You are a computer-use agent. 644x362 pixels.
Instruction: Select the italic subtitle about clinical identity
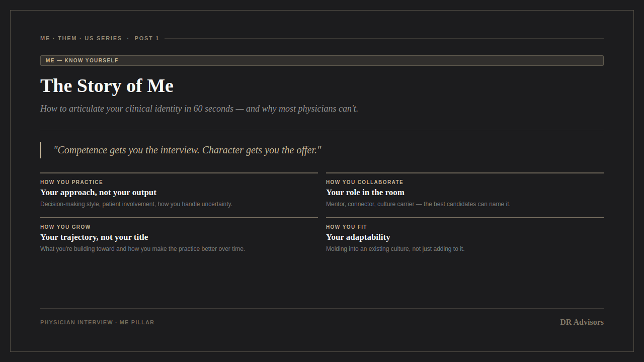point(199,109)
